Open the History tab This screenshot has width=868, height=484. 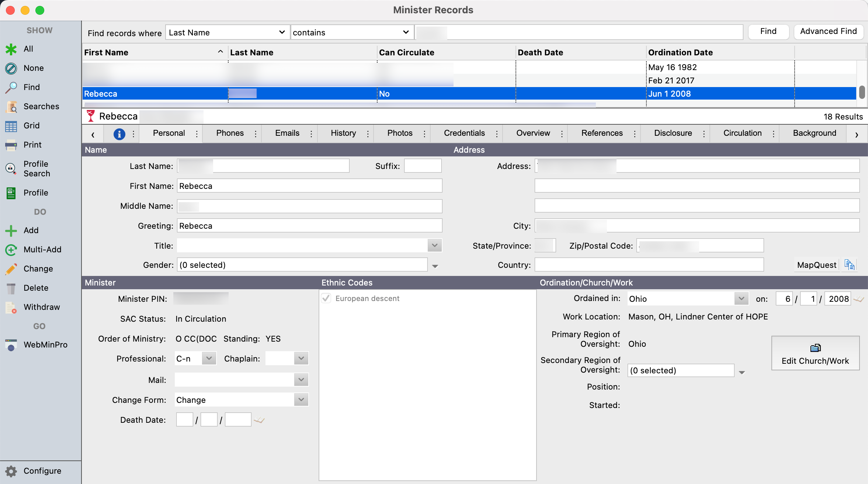[343, 133]
